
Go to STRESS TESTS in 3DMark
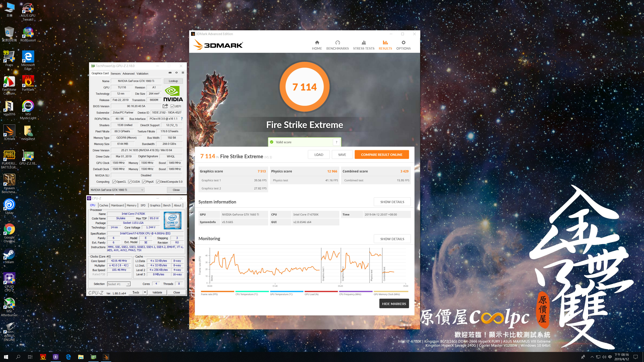pos(363,45)
